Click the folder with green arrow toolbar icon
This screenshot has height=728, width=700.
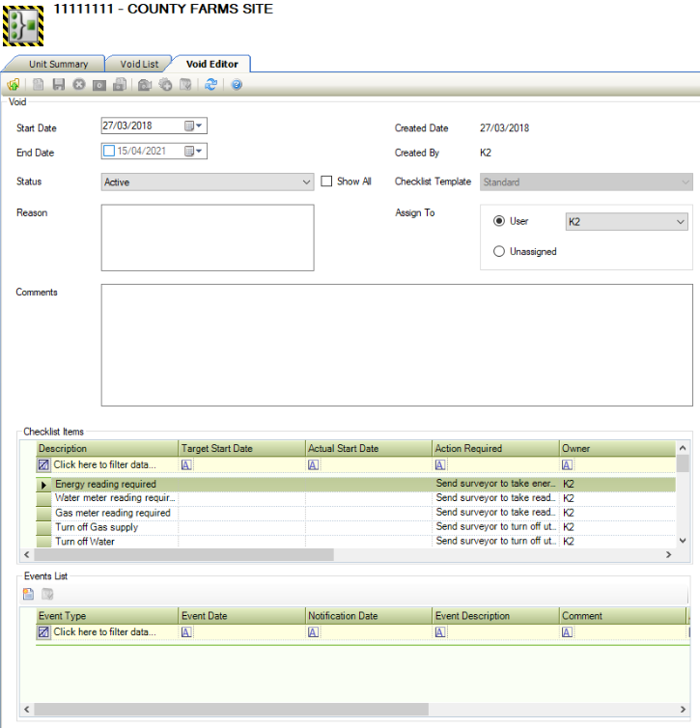tap(13, 85)
